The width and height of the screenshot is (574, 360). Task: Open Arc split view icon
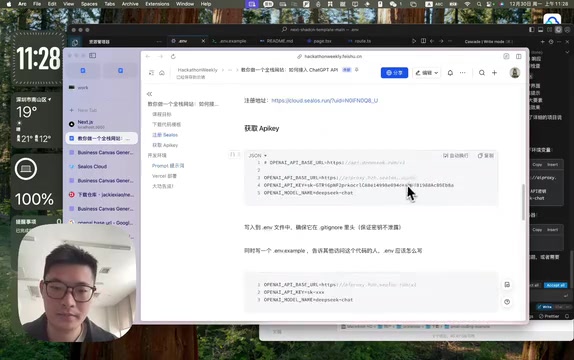pyautogui.click(x=519, y=56)
